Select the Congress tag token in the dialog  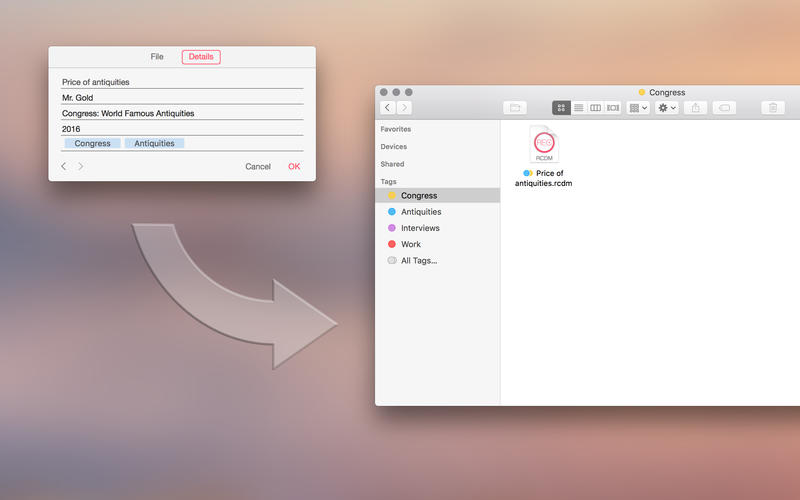92,143
